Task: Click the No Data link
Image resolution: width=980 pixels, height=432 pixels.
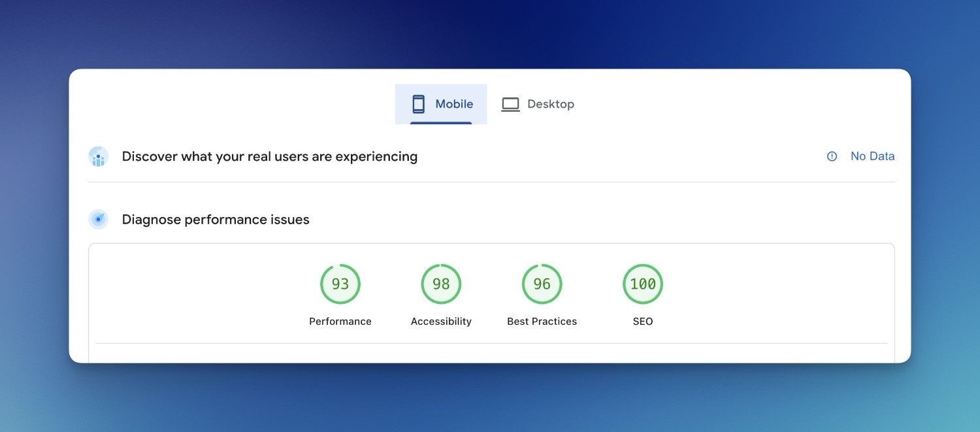Action: [x=872, y=156]
